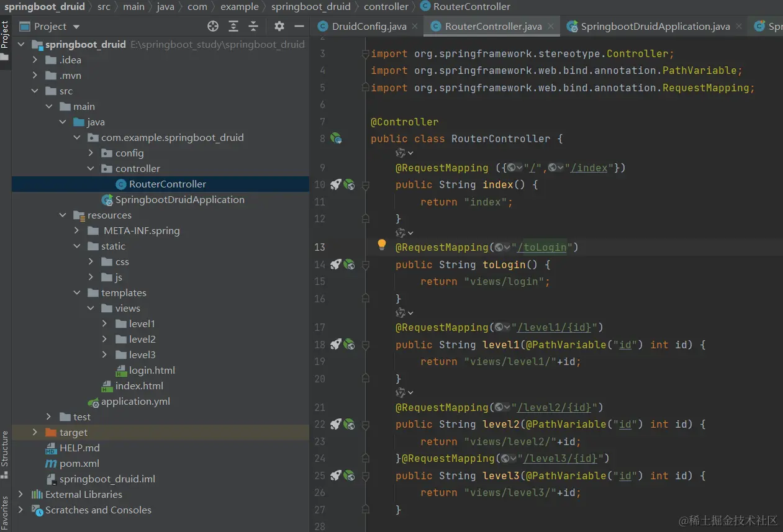Expand the target folder
The height and width of the screenshot is (532, 783).
click(35, 433)
